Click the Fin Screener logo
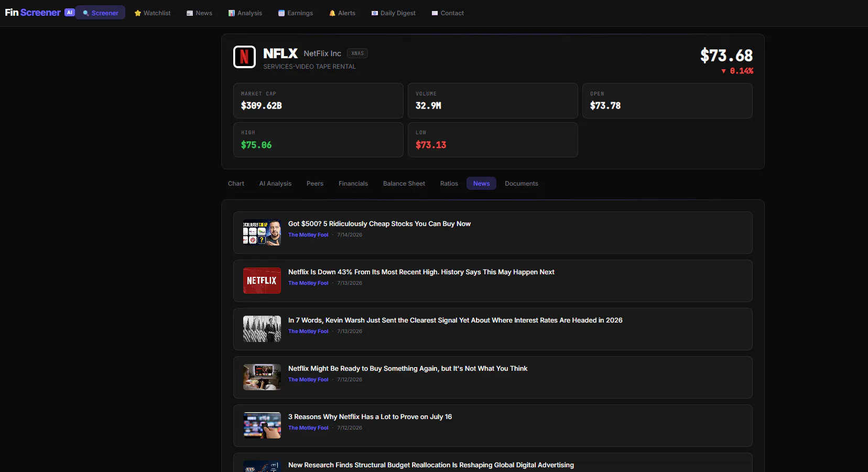The width and height of the screenshot is (868, 472). click(x=32, y=13)
